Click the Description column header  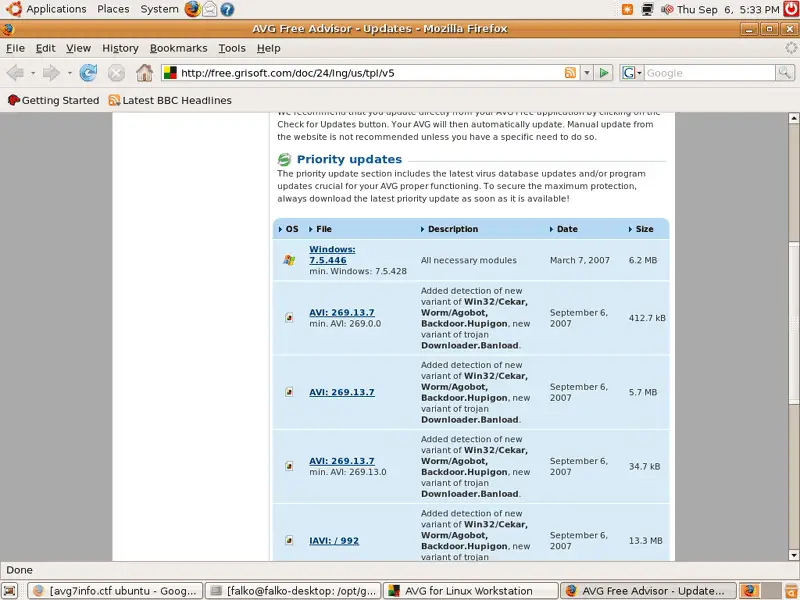449,229
